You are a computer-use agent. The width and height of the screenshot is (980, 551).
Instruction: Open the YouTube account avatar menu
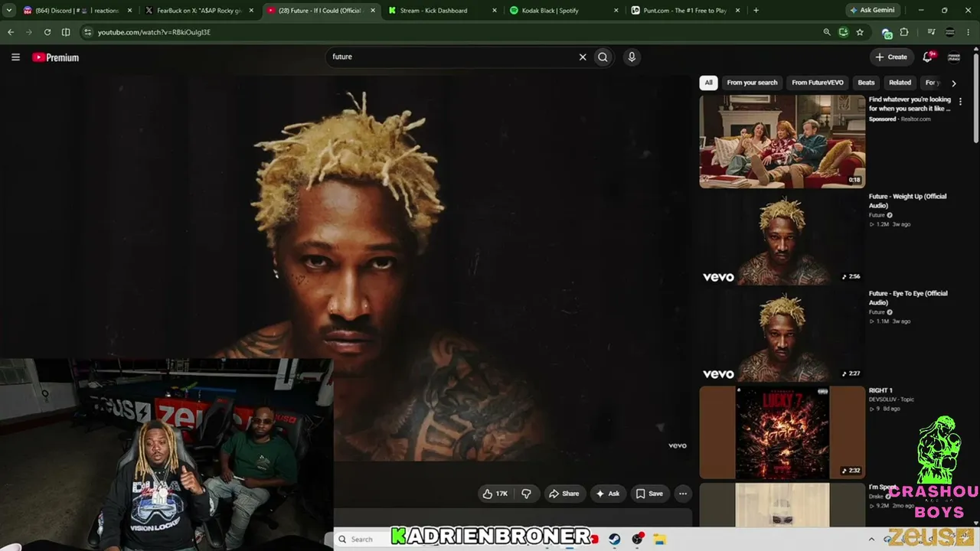(x=954, y=57)
